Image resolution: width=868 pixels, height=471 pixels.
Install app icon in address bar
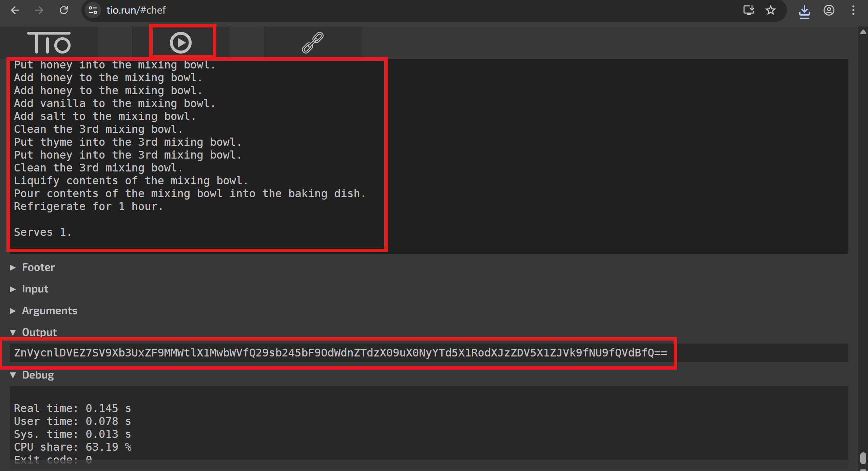pos(749,10)
